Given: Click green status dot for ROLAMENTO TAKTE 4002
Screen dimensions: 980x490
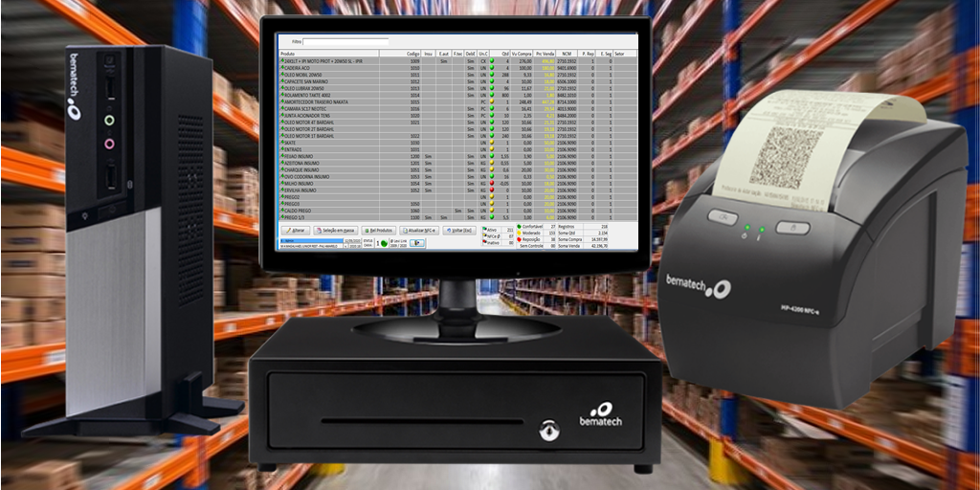Looking at the screenshot, I should click(491, 95).
